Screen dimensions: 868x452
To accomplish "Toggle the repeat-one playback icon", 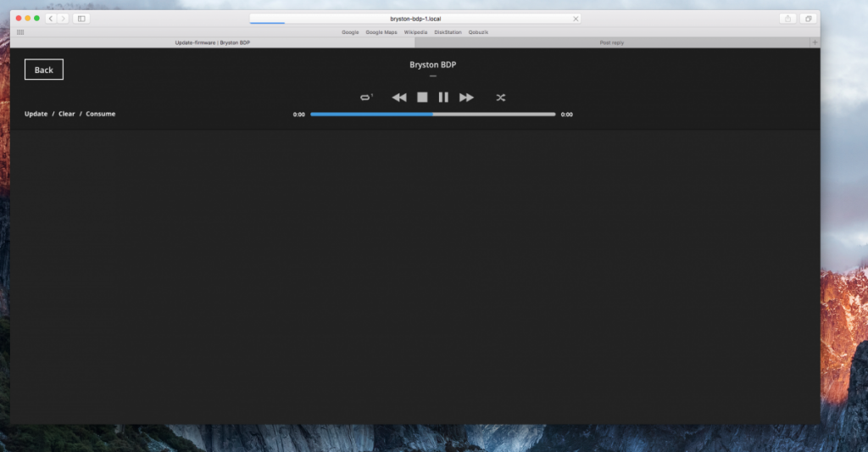I will 366,98.
